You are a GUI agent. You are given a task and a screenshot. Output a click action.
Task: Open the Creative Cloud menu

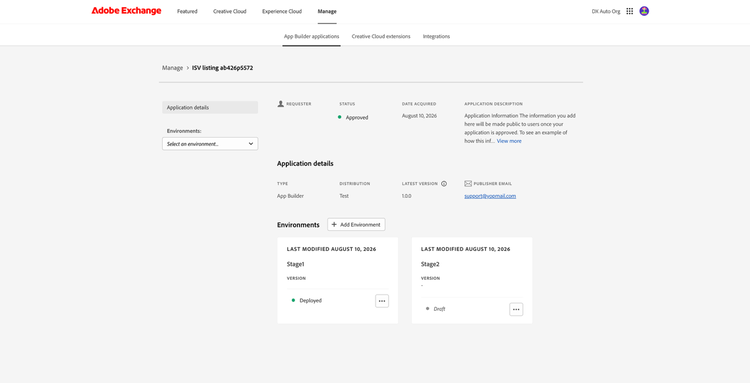pyautogui.click(x=230, y=11)
